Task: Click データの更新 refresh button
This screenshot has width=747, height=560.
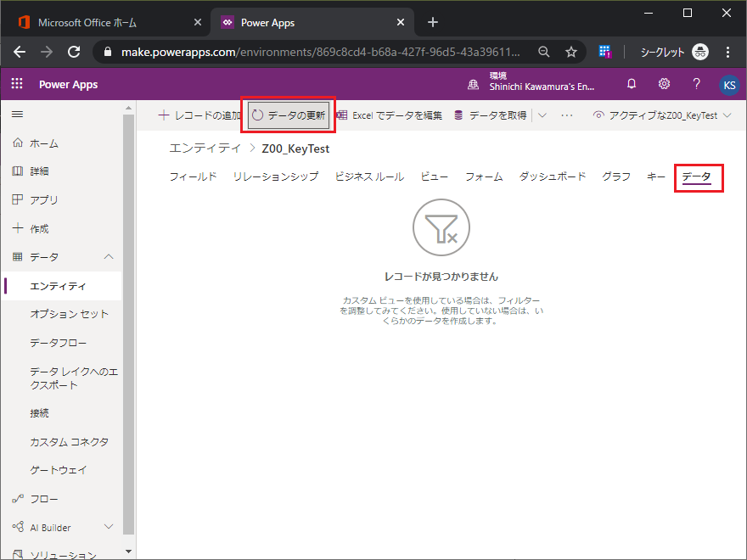Action: [289, 115]
